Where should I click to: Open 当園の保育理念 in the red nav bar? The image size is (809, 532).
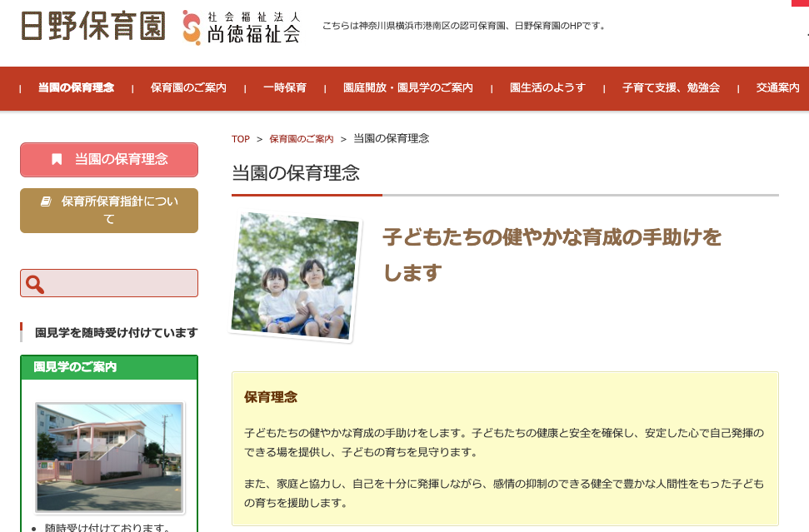[77, 87]
